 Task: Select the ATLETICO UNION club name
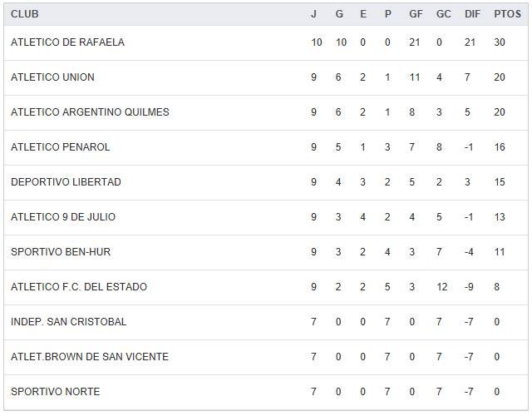pos(52,77)
